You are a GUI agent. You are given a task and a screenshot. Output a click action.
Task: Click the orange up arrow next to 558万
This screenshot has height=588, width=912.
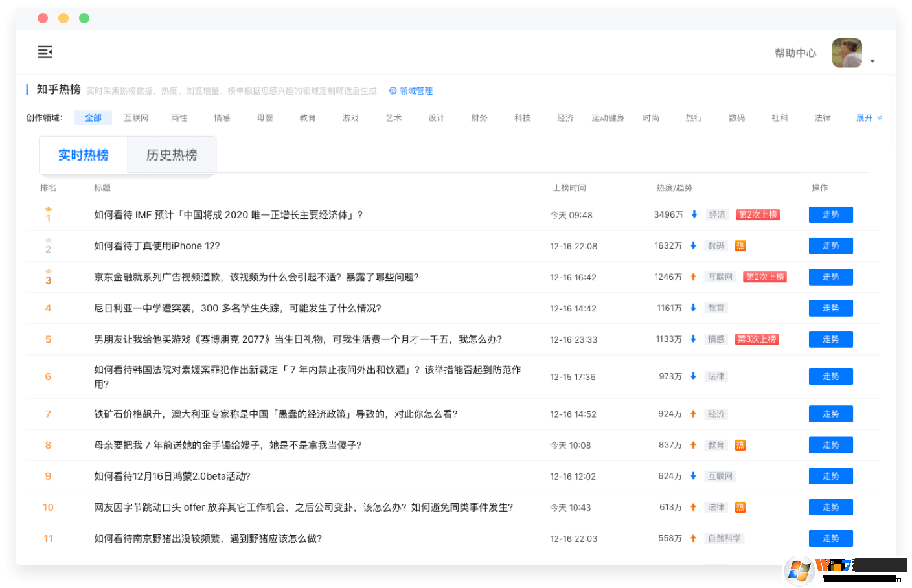pos(694,538)
